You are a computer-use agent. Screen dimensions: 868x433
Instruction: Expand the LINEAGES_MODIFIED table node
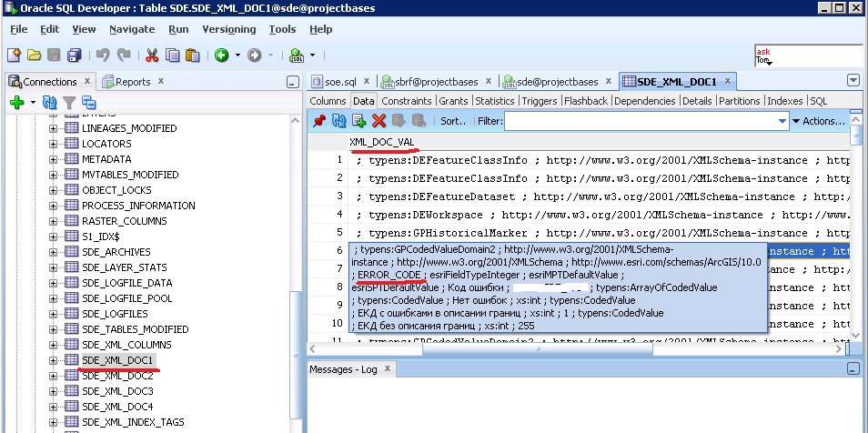click(53, 128)
